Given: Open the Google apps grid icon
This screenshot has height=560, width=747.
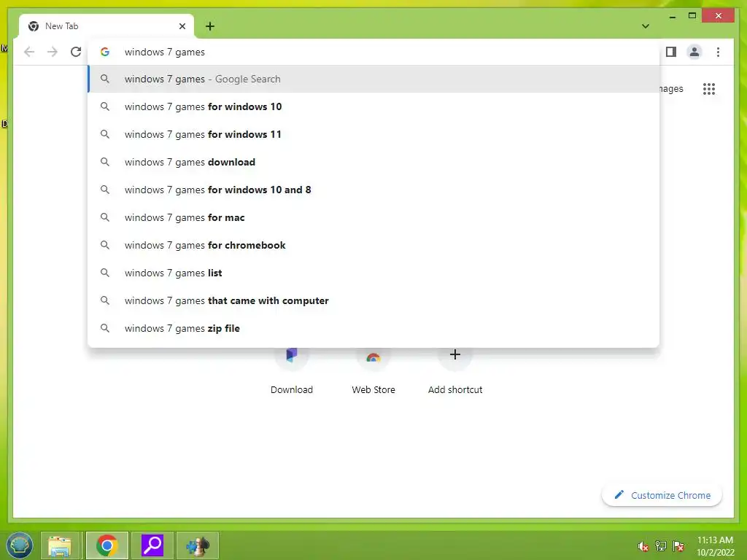Looking at the screenshot, I should pyautogui.click(x=709, y=88).
